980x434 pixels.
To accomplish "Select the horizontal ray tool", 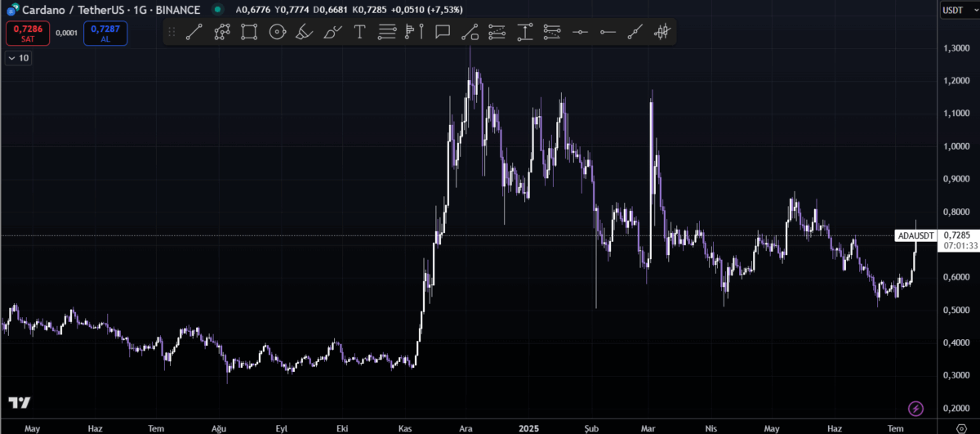I will point(608,33).
